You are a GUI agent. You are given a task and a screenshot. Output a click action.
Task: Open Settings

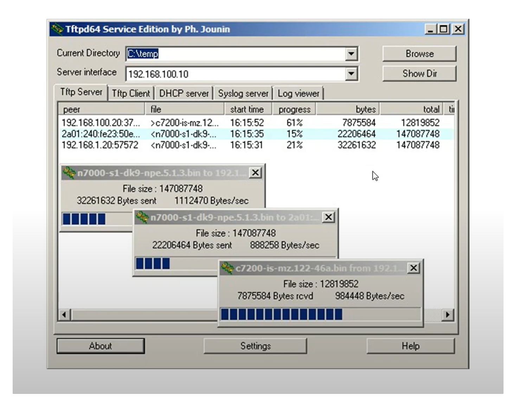tap(255, 346)
